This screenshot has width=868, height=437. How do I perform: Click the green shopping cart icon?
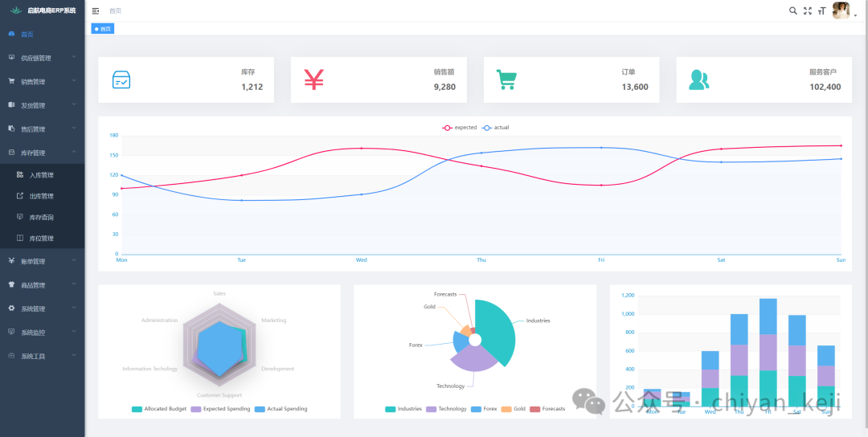[506, 80]
